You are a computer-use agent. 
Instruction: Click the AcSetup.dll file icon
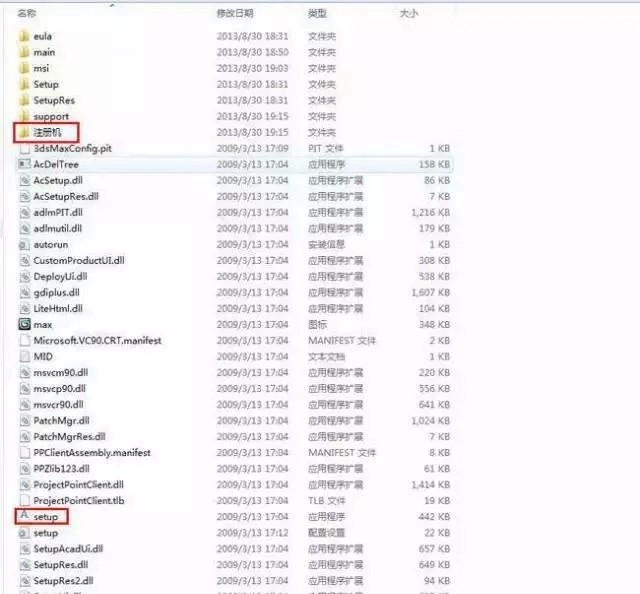click(24, 180)
